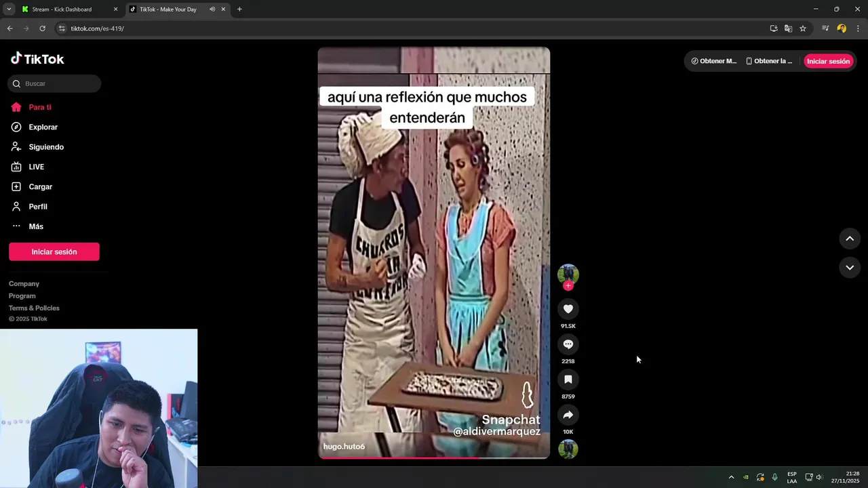Viewport: 868px width, 488px height.
Task: Open the Chrome profile avatar
Action: coord(842,28)
